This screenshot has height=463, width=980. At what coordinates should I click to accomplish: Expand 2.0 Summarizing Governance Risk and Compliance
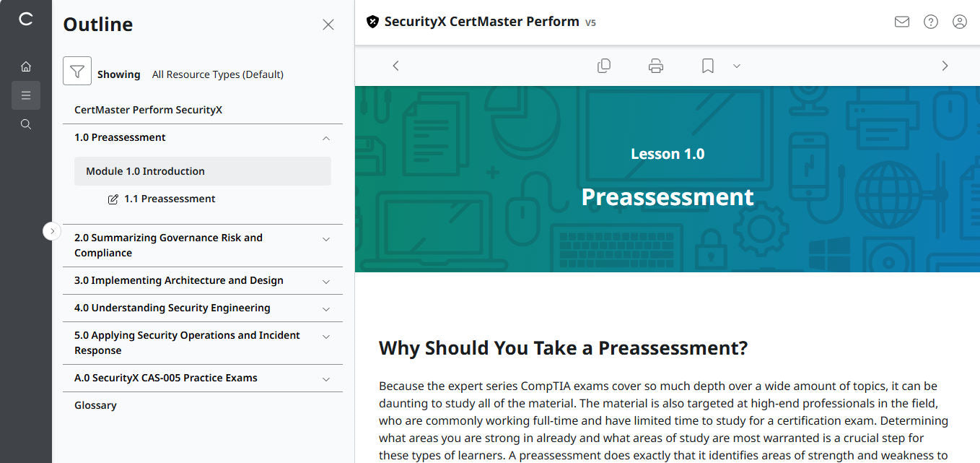coord(325,237)
